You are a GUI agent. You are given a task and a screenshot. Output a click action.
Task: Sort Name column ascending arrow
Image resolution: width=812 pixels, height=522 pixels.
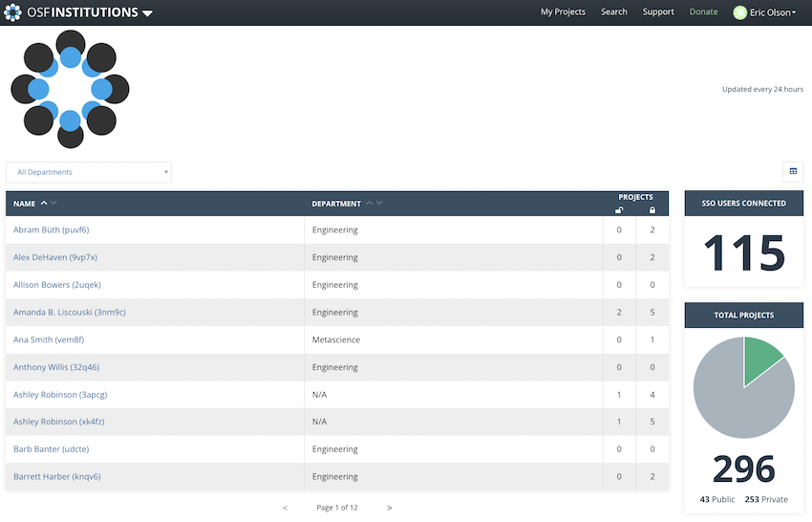coord(44,203)
